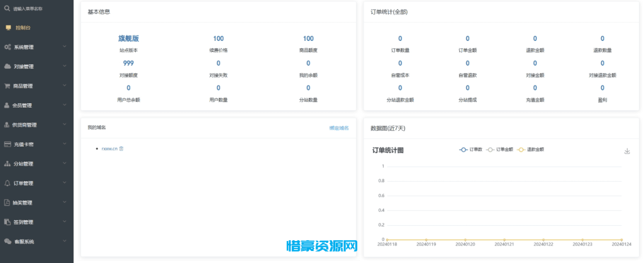The height and width of the screenshot is (263, 644).
Task: Download the 订单统计图 chart image
Action: pos(627,151)
